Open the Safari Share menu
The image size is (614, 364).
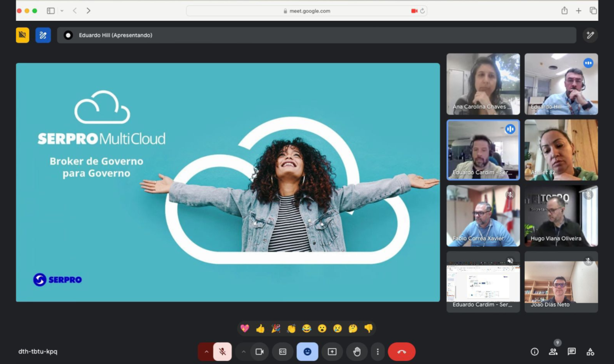click(564, 10)
